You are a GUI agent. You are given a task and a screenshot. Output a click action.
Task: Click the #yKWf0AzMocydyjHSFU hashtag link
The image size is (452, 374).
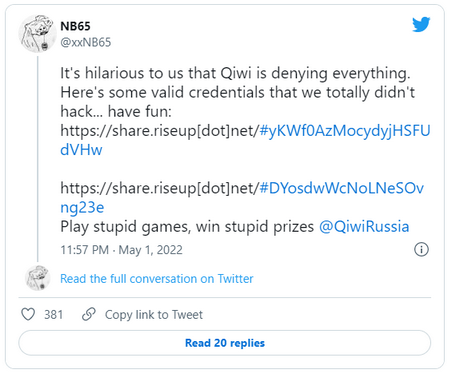tap(345, 131)
